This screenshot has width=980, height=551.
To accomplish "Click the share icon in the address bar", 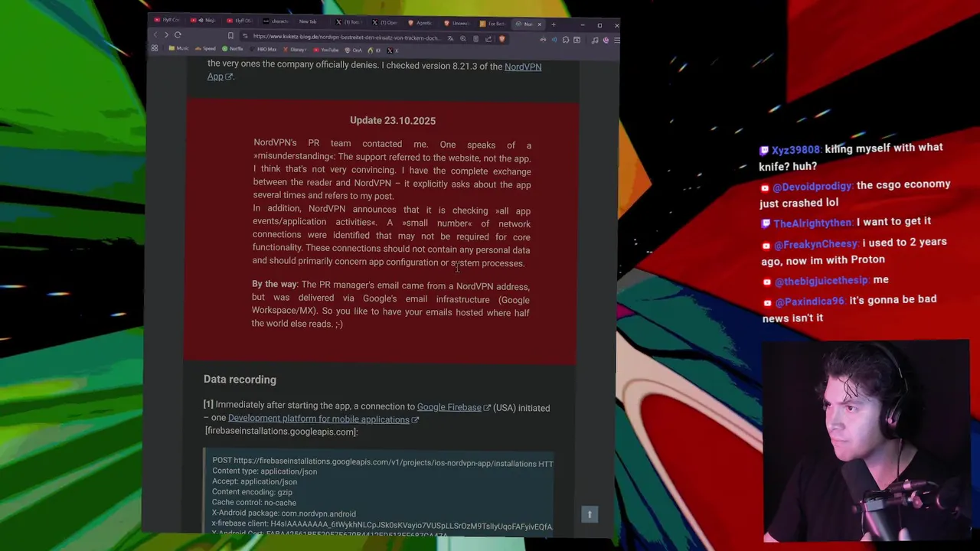I will tap(488, 39).
